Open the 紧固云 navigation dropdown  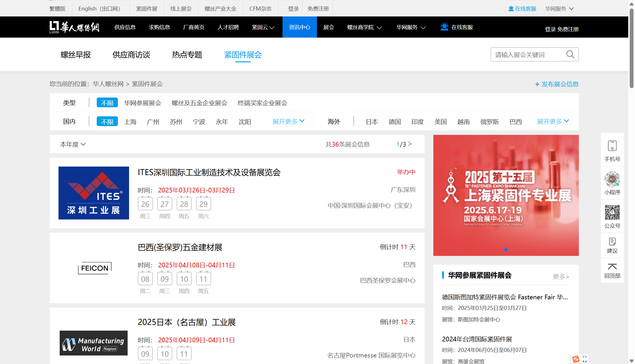[263, 27]
